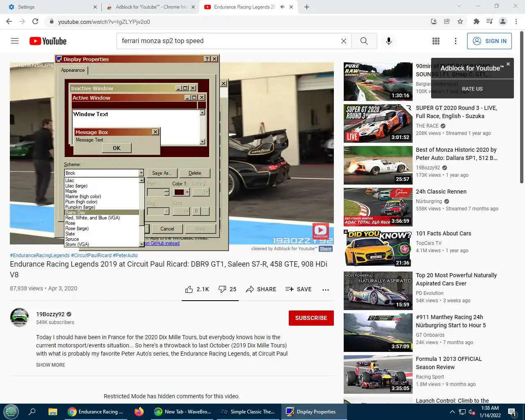Open Windows taskbar search

pyautogui.click(x=32, y=412)
